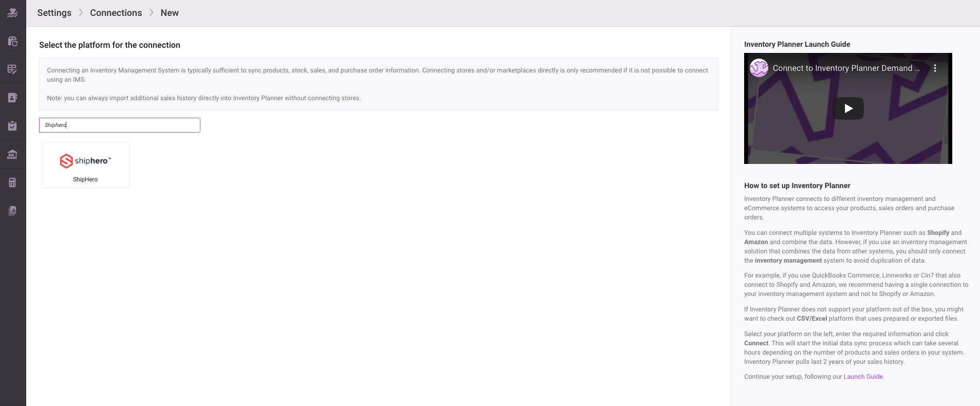Click the ShipHero logo
The image size is (980, 406).
[x=85, y=161]
